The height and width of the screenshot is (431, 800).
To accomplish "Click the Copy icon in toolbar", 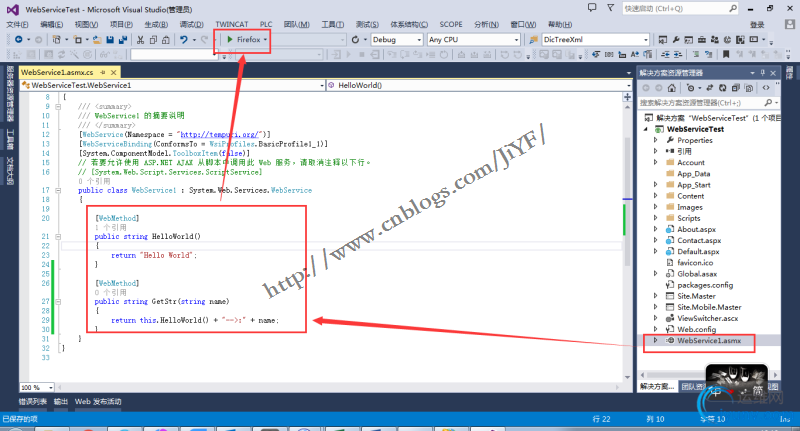I will point(153,39).
